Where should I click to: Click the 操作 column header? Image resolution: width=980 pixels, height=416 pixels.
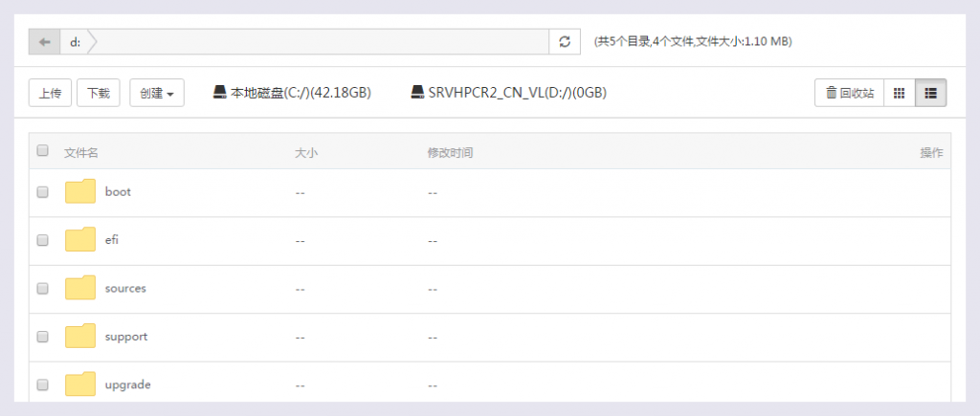pos(931,153)
